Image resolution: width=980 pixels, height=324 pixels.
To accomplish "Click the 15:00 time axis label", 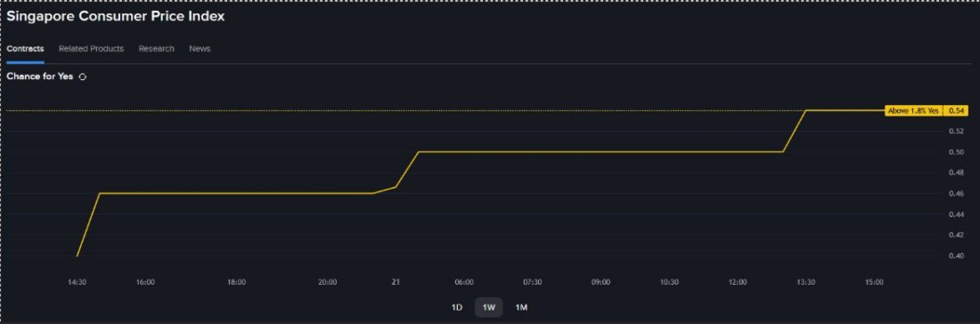I will point(874,282).
